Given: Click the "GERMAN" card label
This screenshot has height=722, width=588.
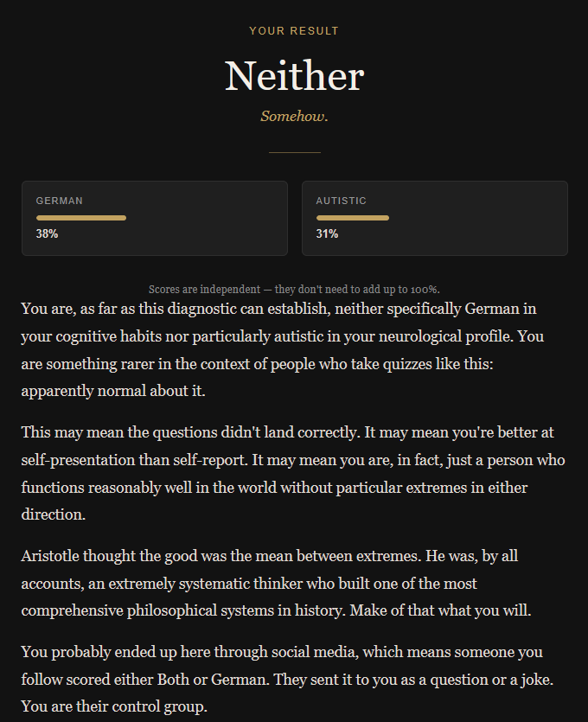Looking at the screenshot, I should pyautogui.click(x=60, y=201).
